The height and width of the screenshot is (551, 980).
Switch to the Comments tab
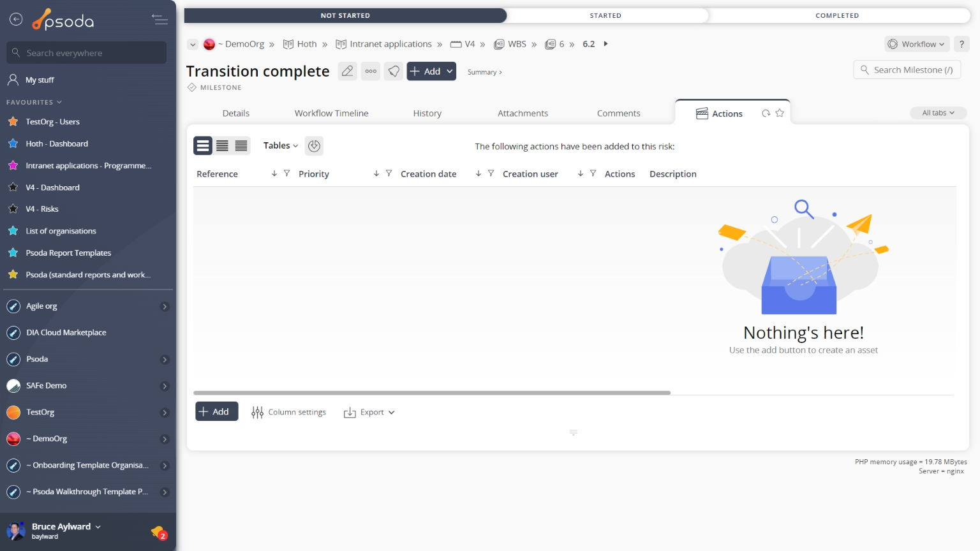(x=619, y=113)
